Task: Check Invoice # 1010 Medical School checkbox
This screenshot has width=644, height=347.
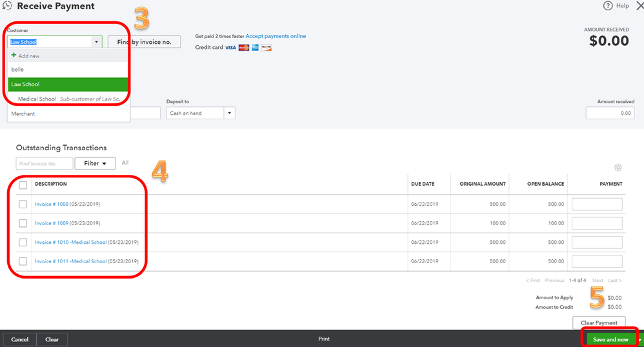Action: point(23,243)
